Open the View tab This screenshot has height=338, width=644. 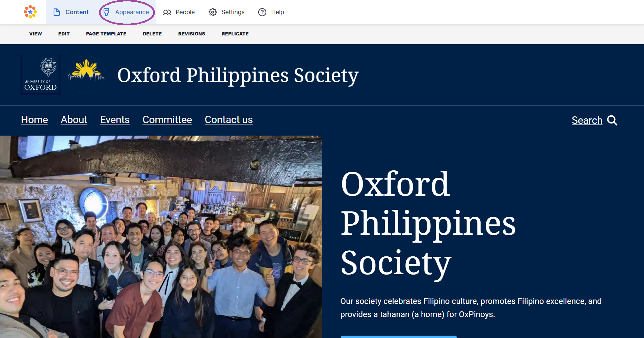coord(35,34)
